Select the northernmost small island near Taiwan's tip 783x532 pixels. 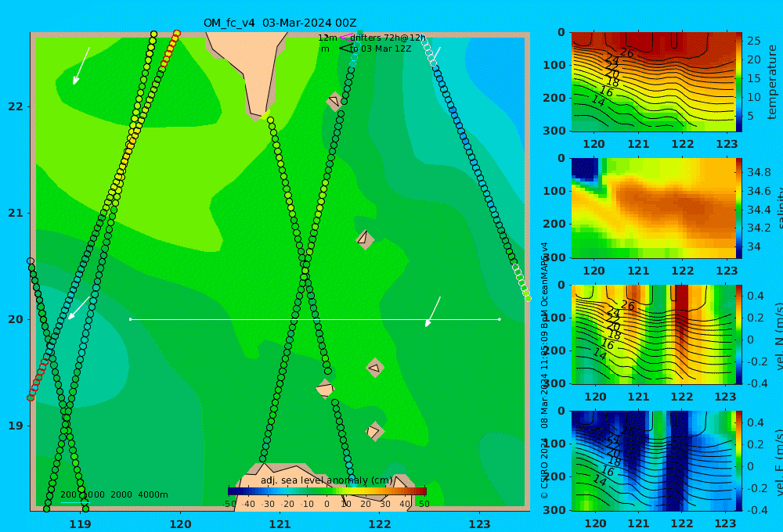(334, 101)
